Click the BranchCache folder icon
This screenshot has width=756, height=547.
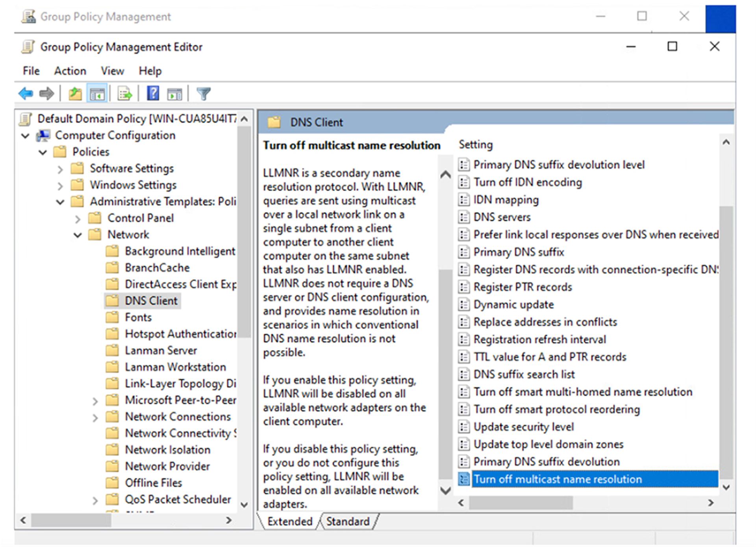(x=112, y=268)
